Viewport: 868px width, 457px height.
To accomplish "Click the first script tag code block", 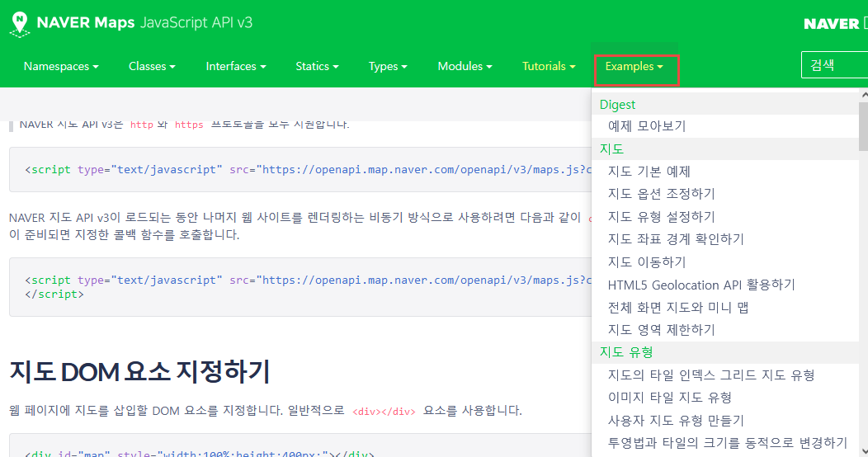I will click(300, 169).
